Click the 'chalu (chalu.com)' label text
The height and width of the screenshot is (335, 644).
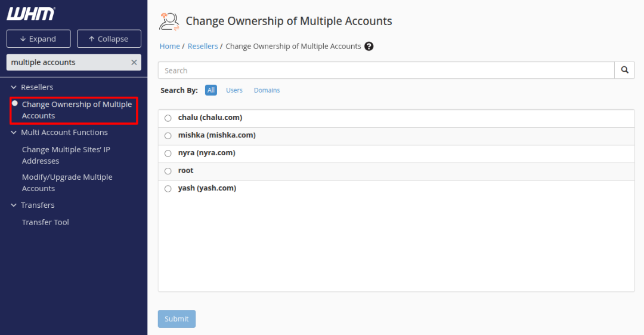point(210,118)
